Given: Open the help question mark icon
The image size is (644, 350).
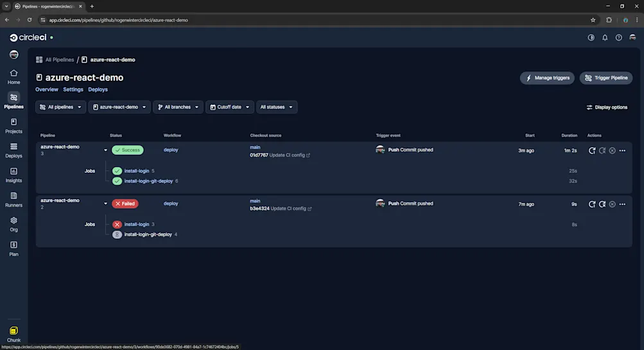Looking at the screenshot, I should tap(618, 37).
